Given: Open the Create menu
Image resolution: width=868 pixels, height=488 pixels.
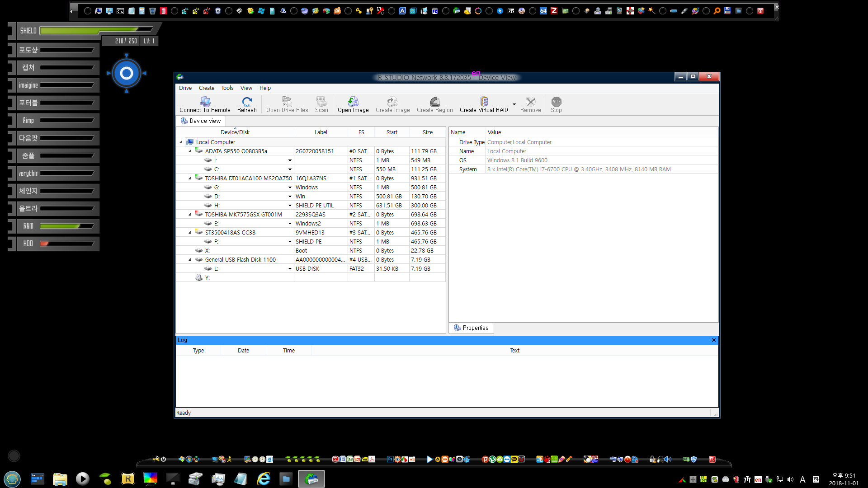Looking at the screenshot, I should pyautogui.click(x=207, y=88).
